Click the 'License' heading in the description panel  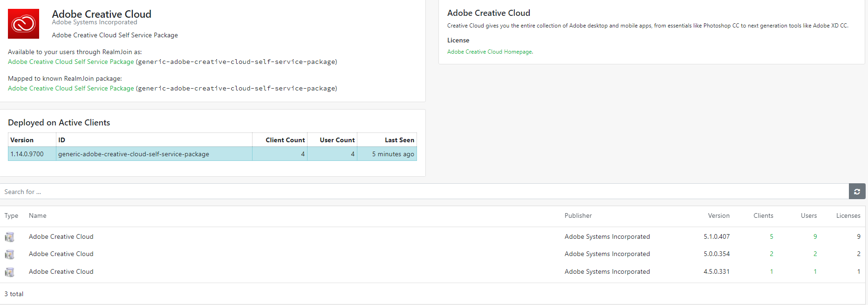tap(458, 40)
